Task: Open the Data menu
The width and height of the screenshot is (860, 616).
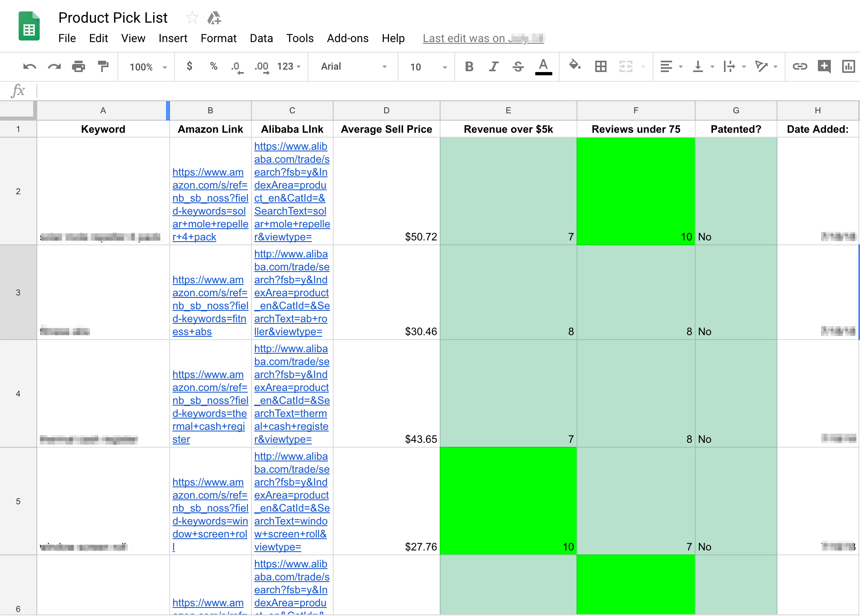Action: click(x=262, y=38)
